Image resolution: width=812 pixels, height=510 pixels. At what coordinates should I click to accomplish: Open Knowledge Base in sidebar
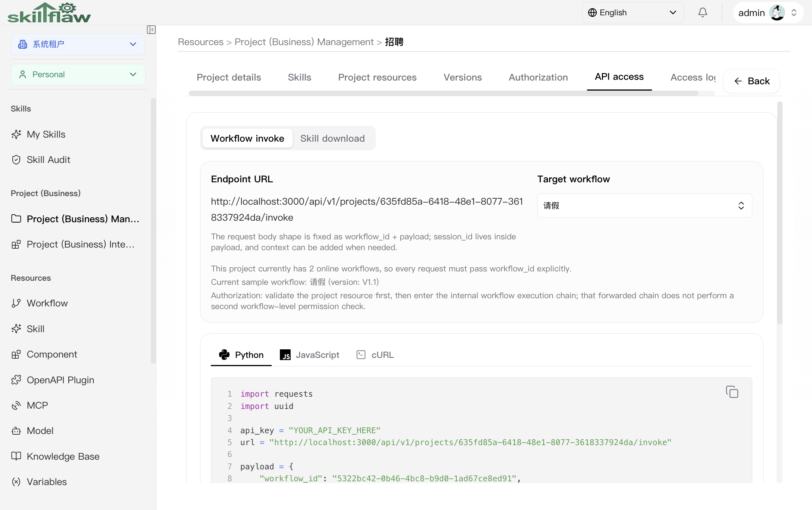pyautogui.click(x=78, y=456)
